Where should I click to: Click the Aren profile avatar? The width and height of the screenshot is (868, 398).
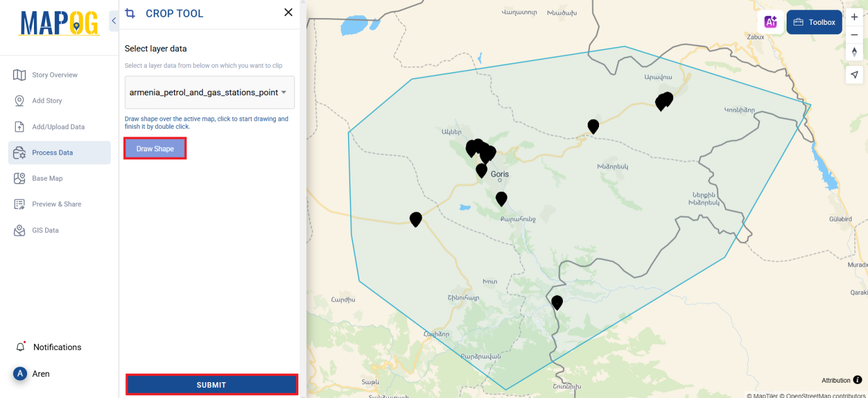coord(19,374)
